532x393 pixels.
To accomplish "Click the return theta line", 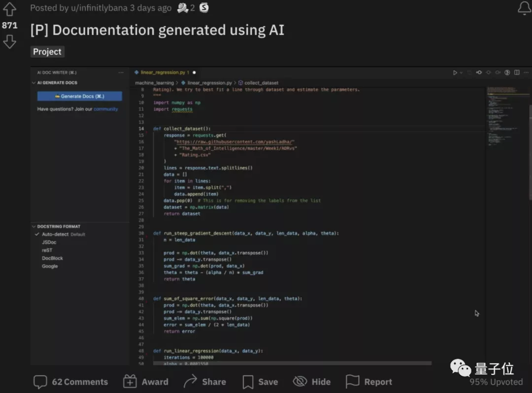I will (179, 279).
